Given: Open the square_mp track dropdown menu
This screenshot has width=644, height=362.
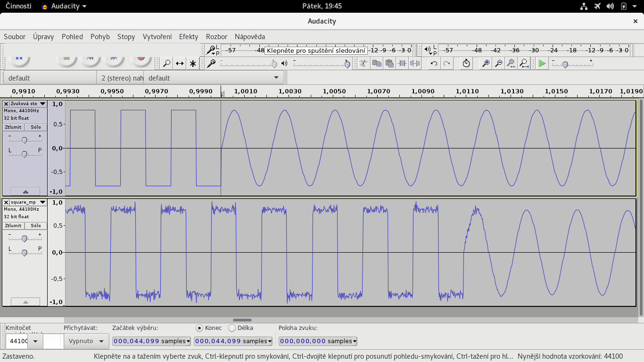Looking at the screenshot, I should pyautogui.click(x=42, y=202).
